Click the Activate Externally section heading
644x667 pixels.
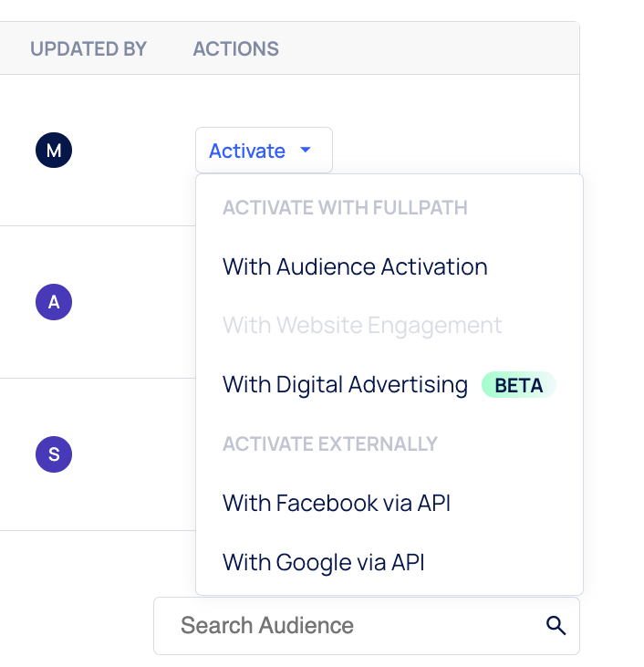click(x=330, y=444)
